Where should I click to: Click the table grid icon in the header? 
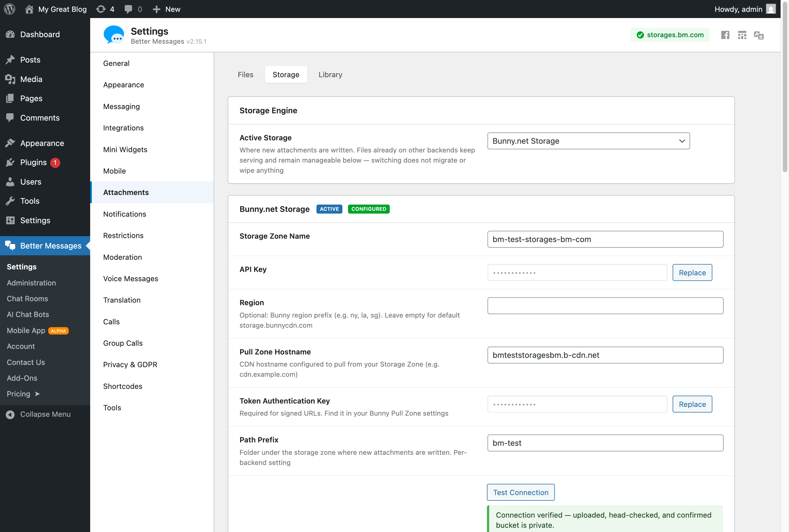(x=742, y=35)
